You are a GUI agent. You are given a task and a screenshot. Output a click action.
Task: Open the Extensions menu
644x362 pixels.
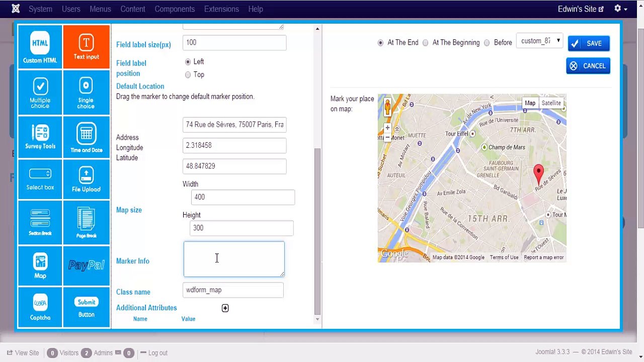(x=221, y=9)
